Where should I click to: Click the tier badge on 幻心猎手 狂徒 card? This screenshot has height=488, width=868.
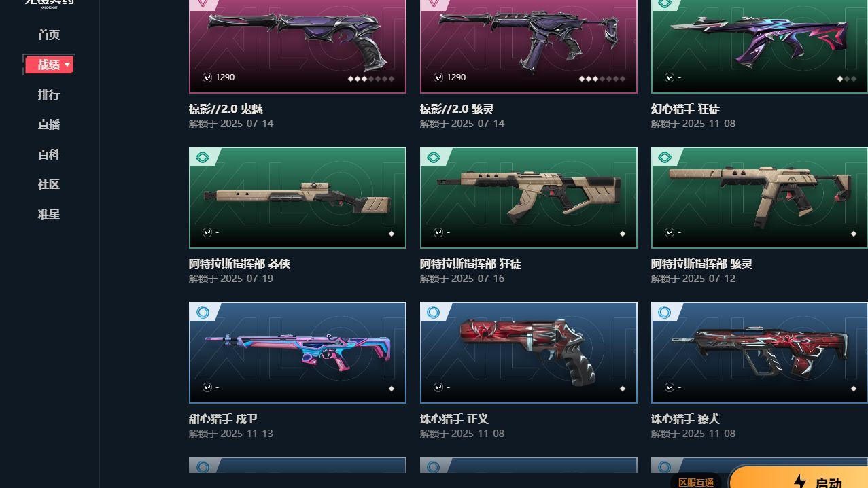tap(664, 3)
